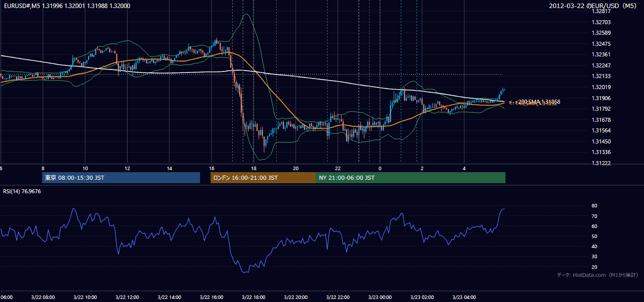Image resolution: width=644 pixels, height=302 pixels.
Task: Click price axis label 1.31222
Action: pyautogui.click(x=602, y=163)
